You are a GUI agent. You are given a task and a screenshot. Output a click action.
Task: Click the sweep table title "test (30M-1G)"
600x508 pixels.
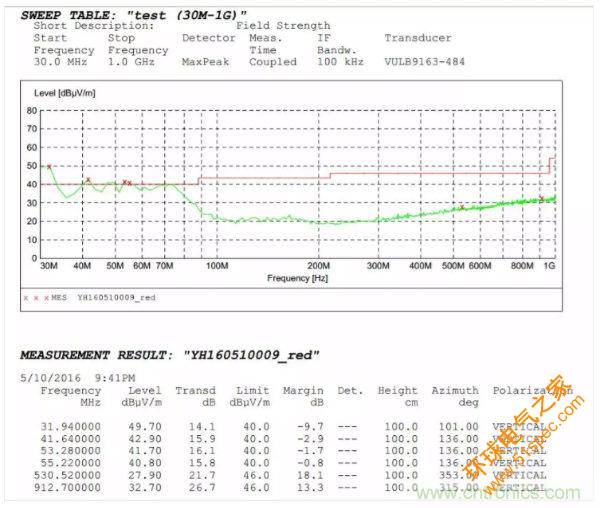pos(186,16)
